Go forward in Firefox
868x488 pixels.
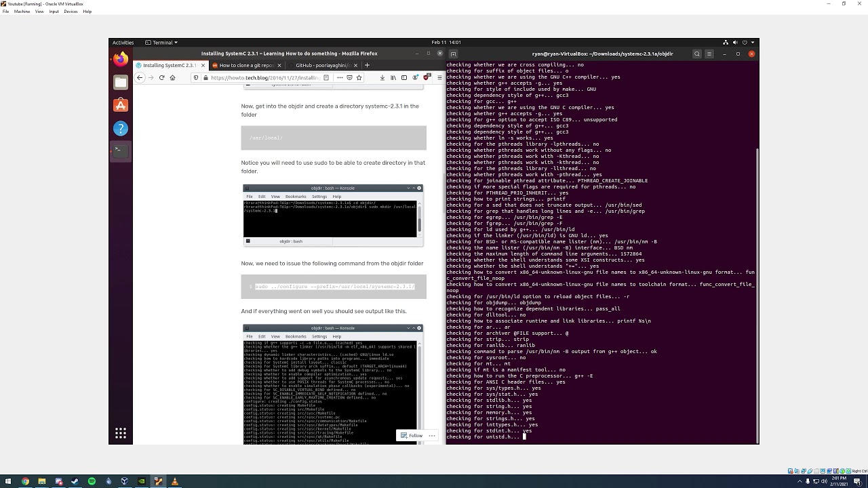pyautogui.click(x=151, y=77)
